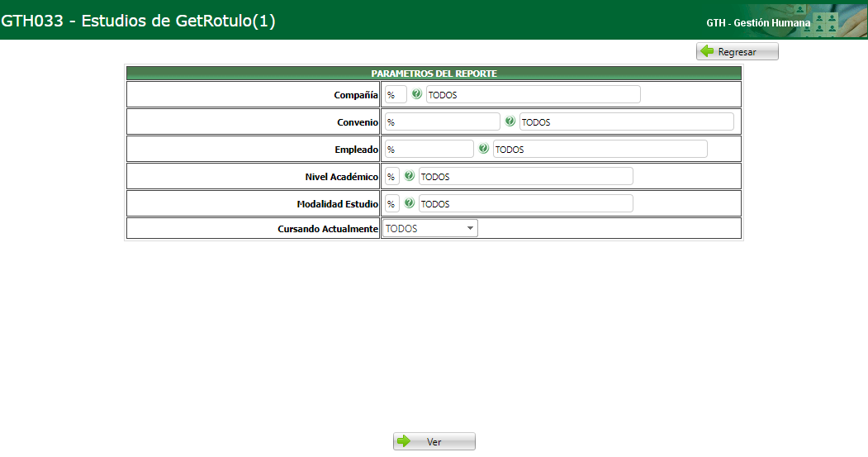Focus the Empleado code field
The width and height of the screenshot is (868, 457).
[429, 149]
